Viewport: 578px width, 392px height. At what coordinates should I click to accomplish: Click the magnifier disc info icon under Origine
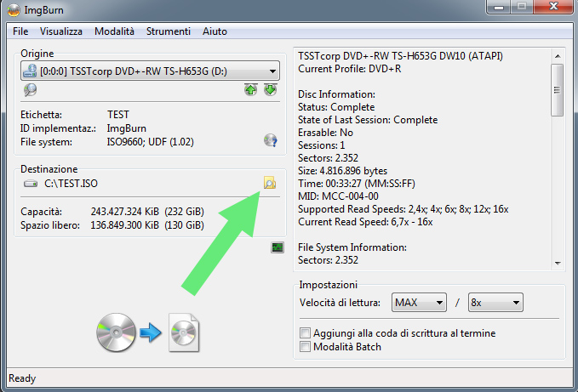[x=31, y=90]
